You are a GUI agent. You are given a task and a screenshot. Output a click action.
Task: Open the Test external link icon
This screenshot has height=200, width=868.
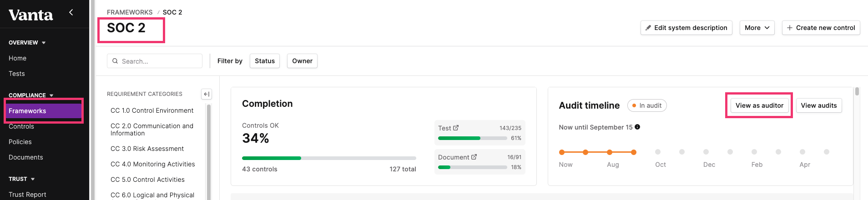tap(456, 128)
